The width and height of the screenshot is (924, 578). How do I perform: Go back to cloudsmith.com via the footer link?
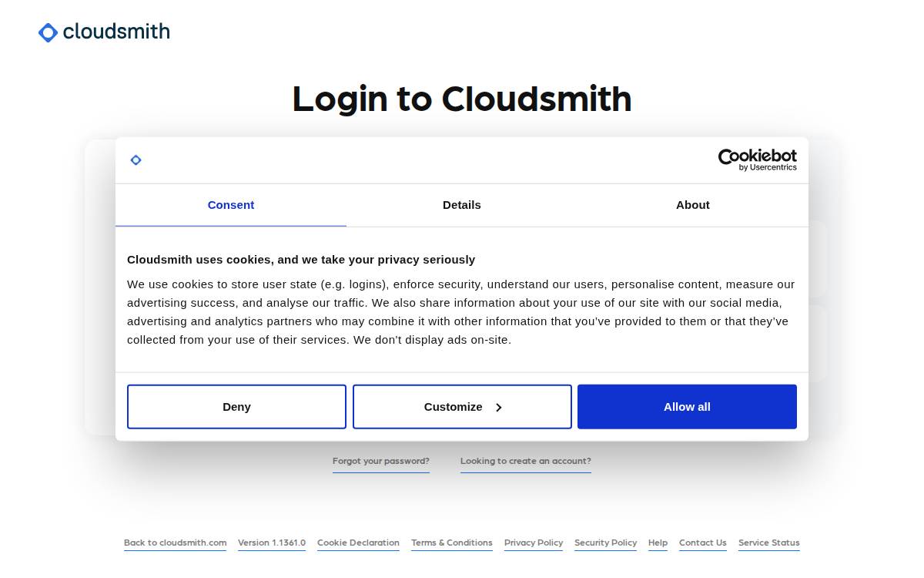[x=176, y=543]
